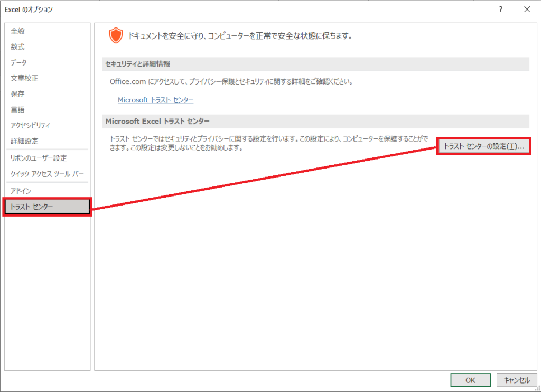Select リボンのユーザー設定

pyautogui.click(x=39, y=158)
